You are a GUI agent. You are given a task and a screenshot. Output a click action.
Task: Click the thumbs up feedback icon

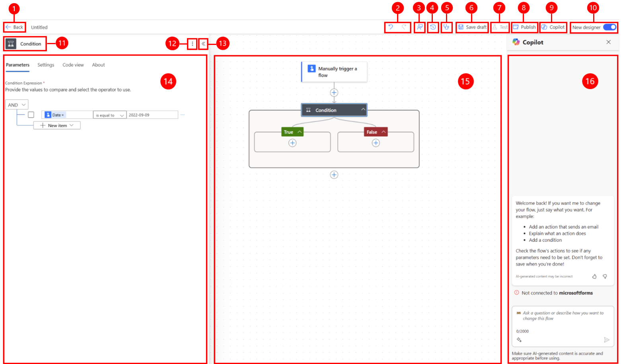tap(594, 276)
